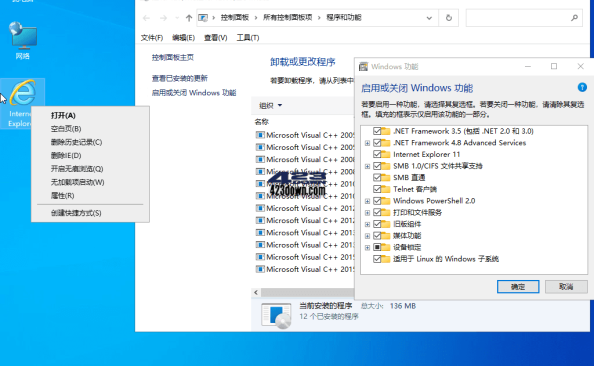Toggle the 设备锁定 partially filled checkbox

coord(377,247)
